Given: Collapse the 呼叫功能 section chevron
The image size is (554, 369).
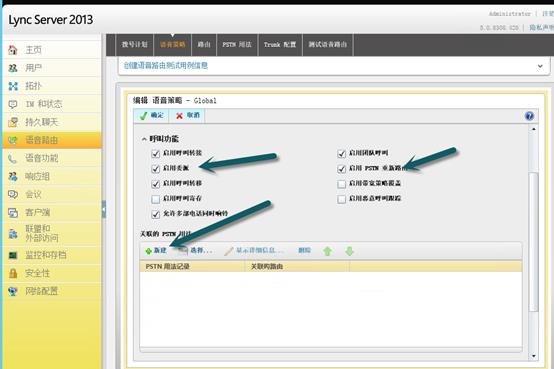Looking at the screenshot, I should point(144,139).
